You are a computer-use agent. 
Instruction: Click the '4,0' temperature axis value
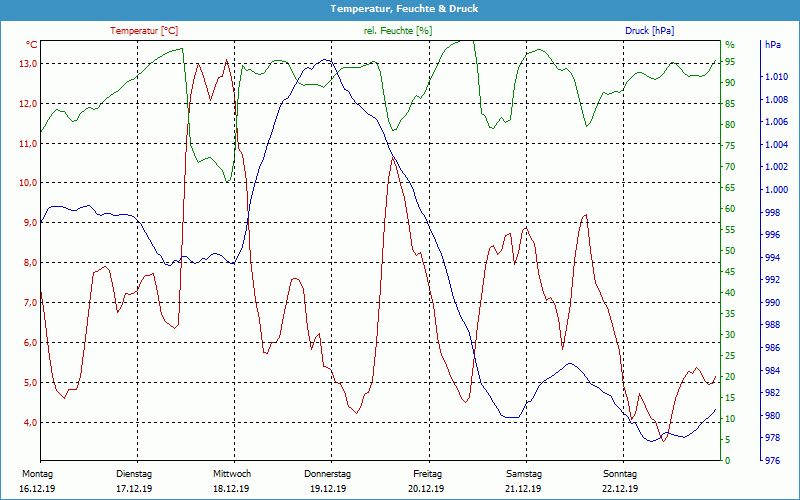(30, 422)
